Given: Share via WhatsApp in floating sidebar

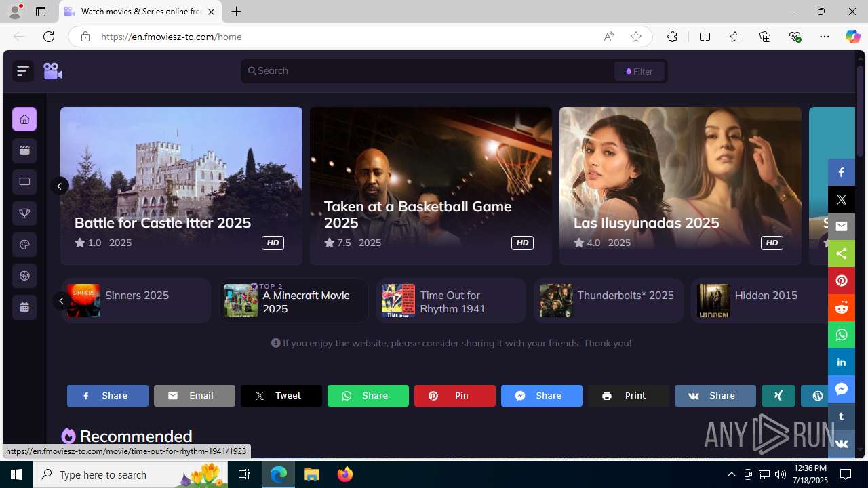Looking at the screenshot, I should pyautogui.click(x=841, y=335).
